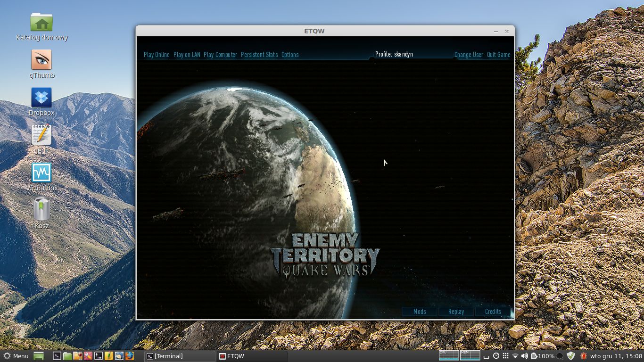Click Quit Game

coord(498,55)
